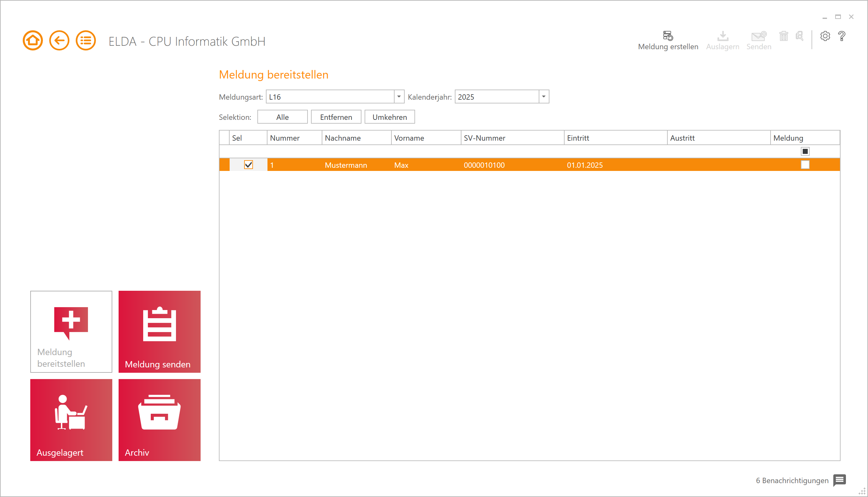Open the notifications chat icon
This screenshot has height=497, width=868.
[839, 480]
